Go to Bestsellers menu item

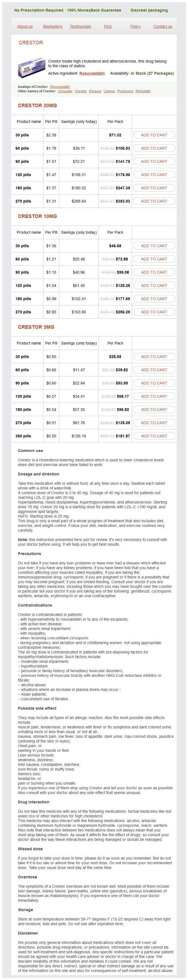click(53, 27)
